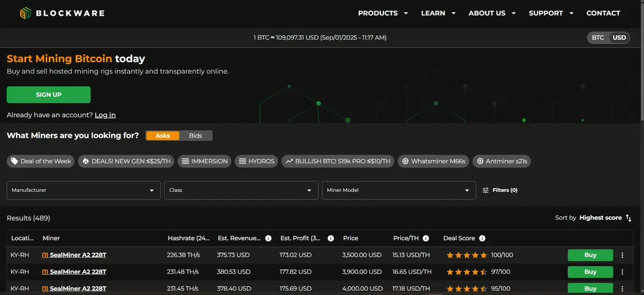Viewport: 644px width, 295px height.
Task: Buy the miner scored 95/100
Action: click(x=590, y=289)
